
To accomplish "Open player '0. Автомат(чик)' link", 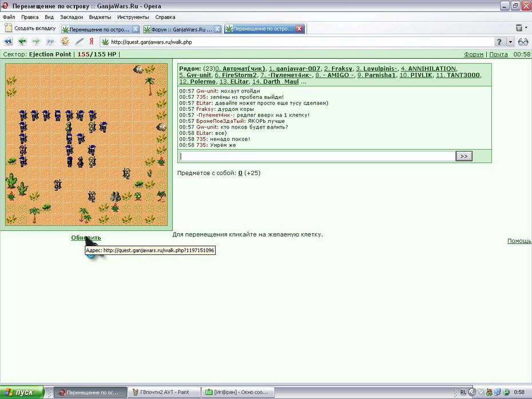I will [x=240, y=69].
